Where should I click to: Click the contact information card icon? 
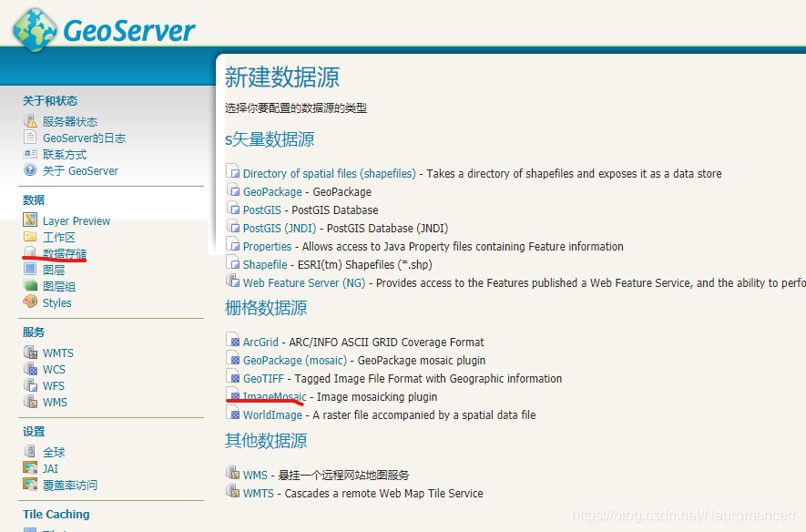point(30,154)
